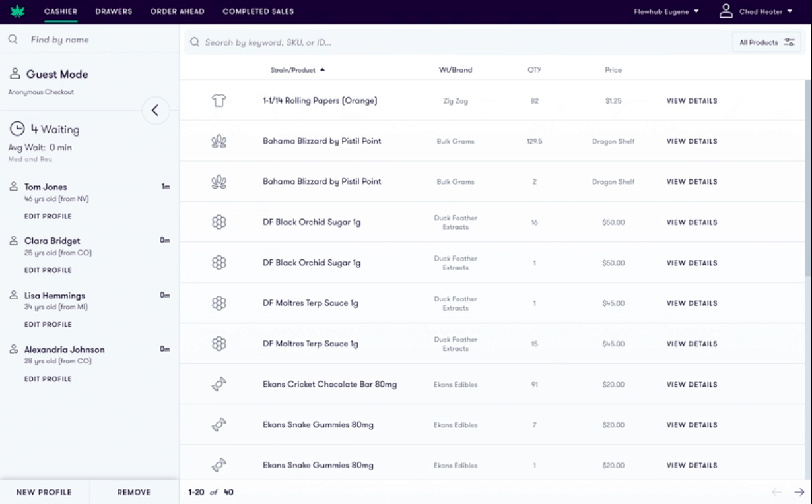Viewport: 812px width, 504px height.
Task: Click the Remove button
Action: tap(134, 492)
